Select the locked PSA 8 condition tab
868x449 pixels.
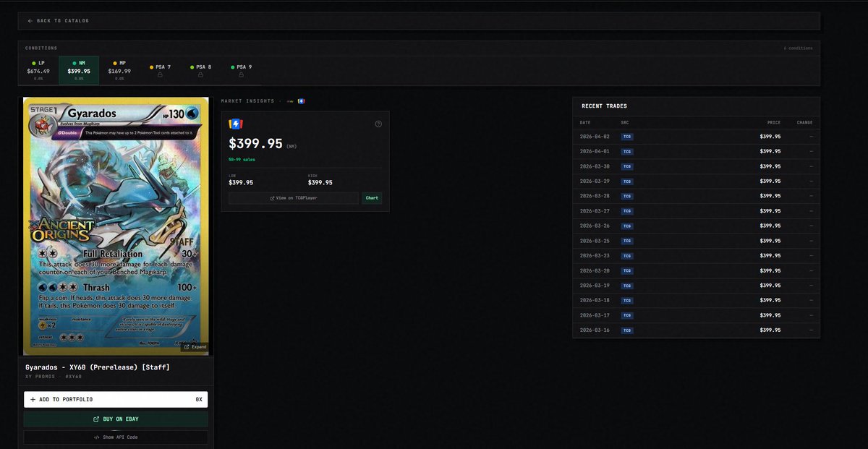point(200,71)
